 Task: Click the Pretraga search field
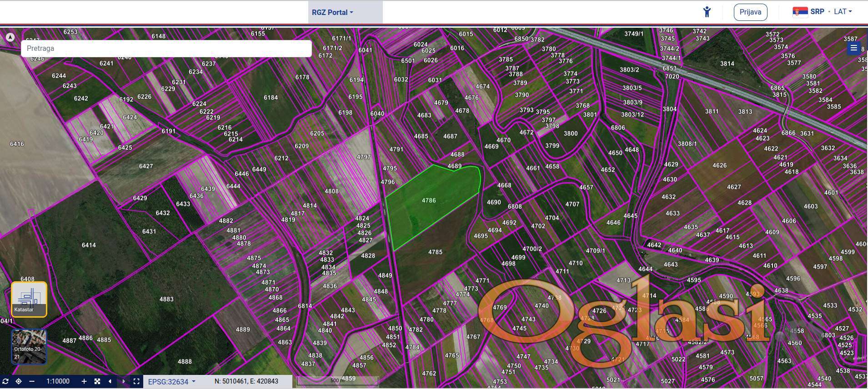tap(166, 48)
